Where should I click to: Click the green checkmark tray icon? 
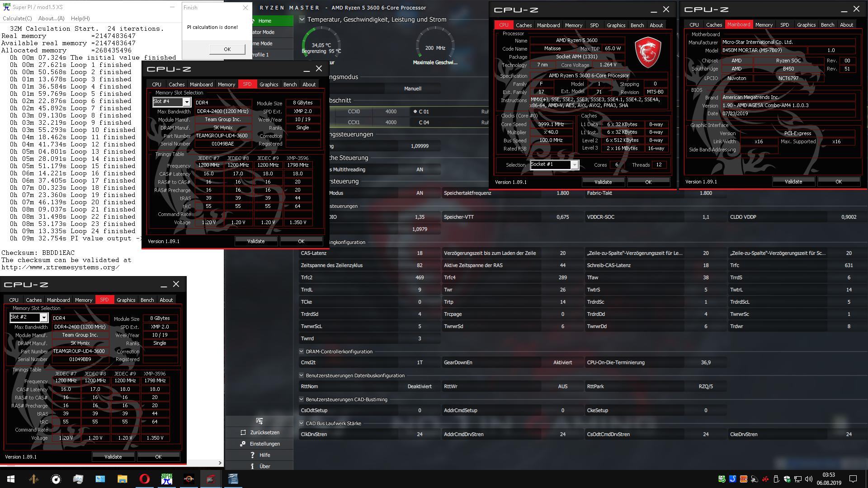click(x=722, y=479)
